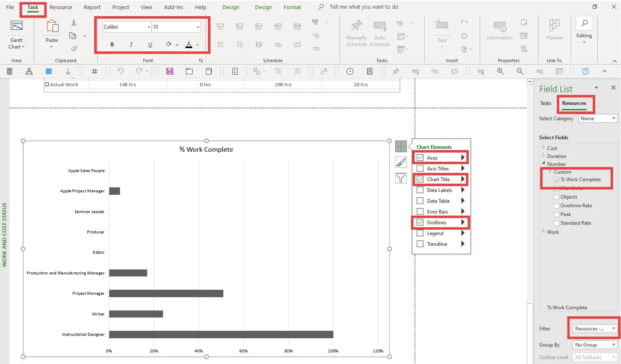
Task: Select the Resources tab in Field List
Action: (x=574, y=103)
